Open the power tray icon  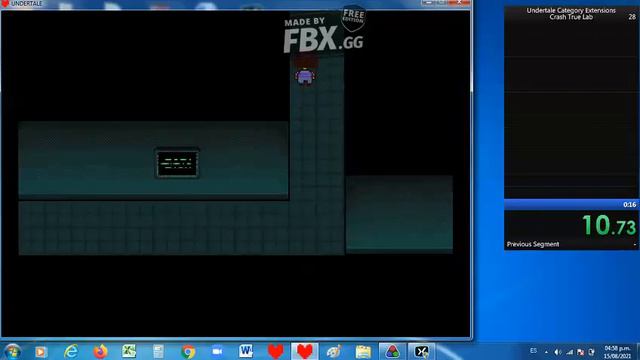pos(591,352)
